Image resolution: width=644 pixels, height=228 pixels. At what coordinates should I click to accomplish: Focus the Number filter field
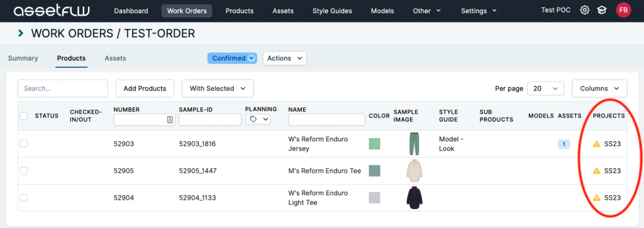pyautogui.click(x=144, y=120)
